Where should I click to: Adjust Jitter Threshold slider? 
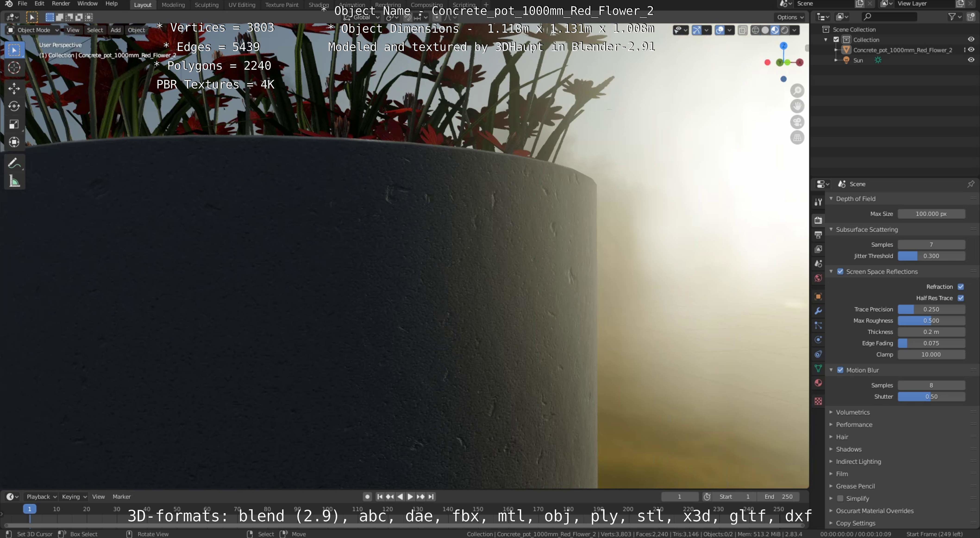[931, 256]
